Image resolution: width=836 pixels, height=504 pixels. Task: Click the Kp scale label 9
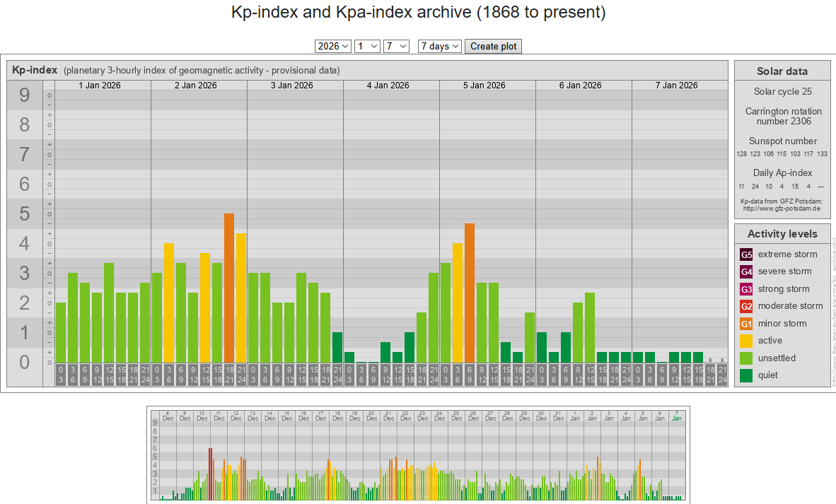(x=25, y=95)
